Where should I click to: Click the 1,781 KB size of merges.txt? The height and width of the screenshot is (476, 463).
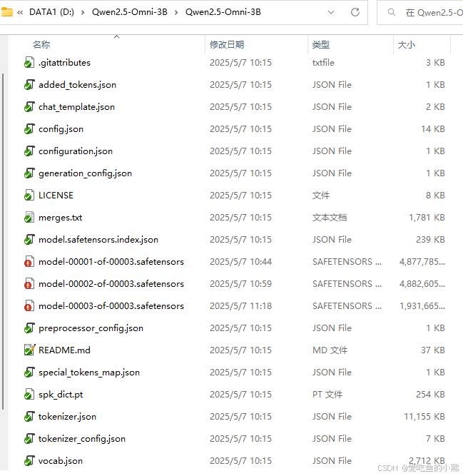tap(427, 218)
